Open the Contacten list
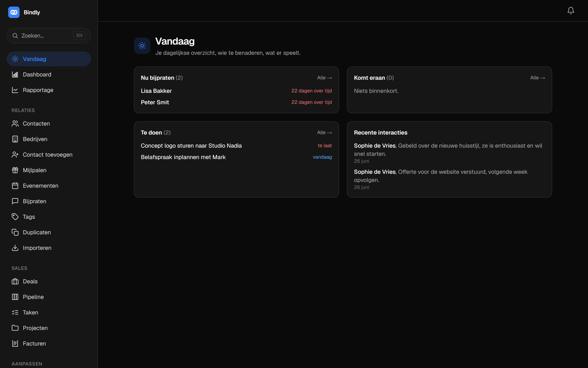Screen dimensions: 588x368 49,124
